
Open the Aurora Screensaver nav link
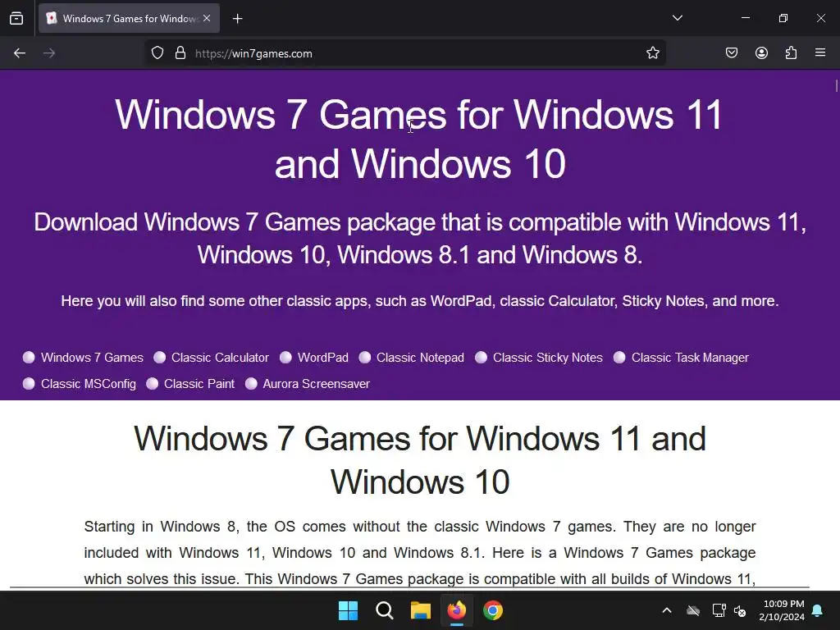point(316,384)
